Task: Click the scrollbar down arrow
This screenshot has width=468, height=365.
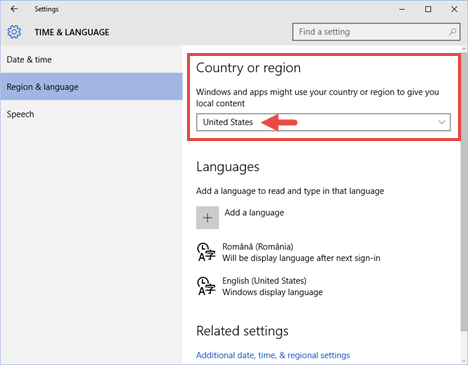Action: point(464,361)
